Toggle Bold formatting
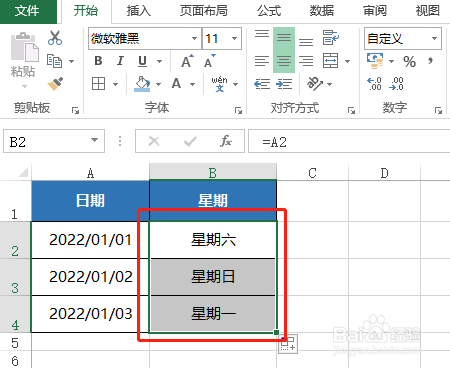This screenshot has height=368, width=450. (98, 61)
